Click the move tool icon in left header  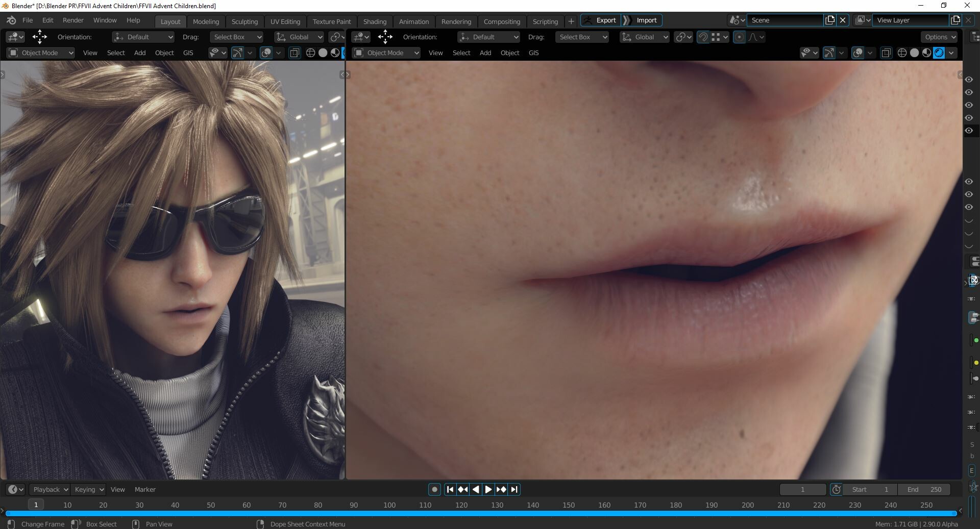pos(39,37)
